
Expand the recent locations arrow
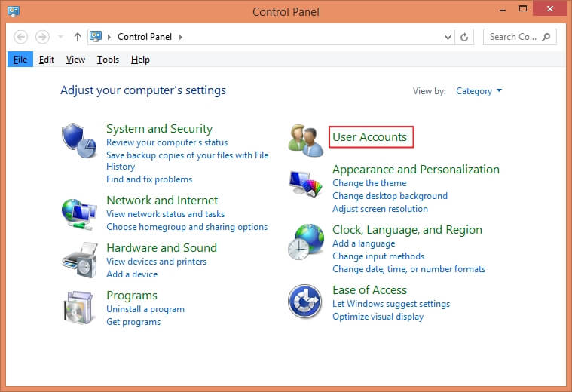tap(60, 37)
